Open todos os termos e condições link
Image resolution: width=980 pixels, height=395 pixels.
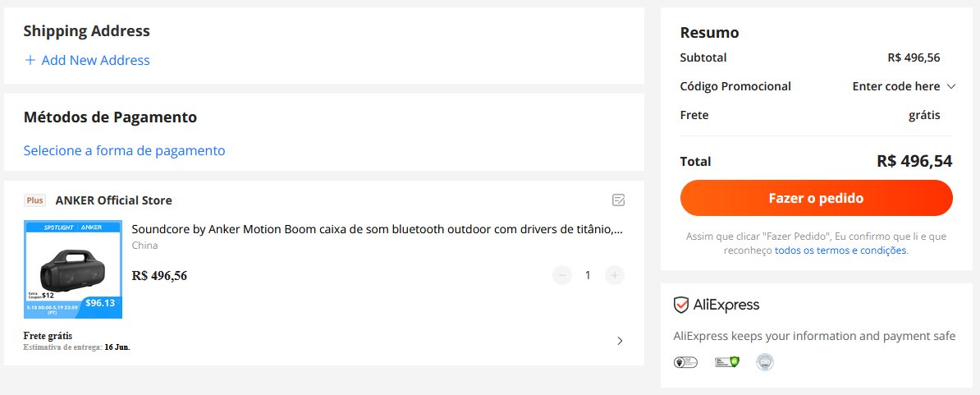pyautogui.click(x=840, y=250)
